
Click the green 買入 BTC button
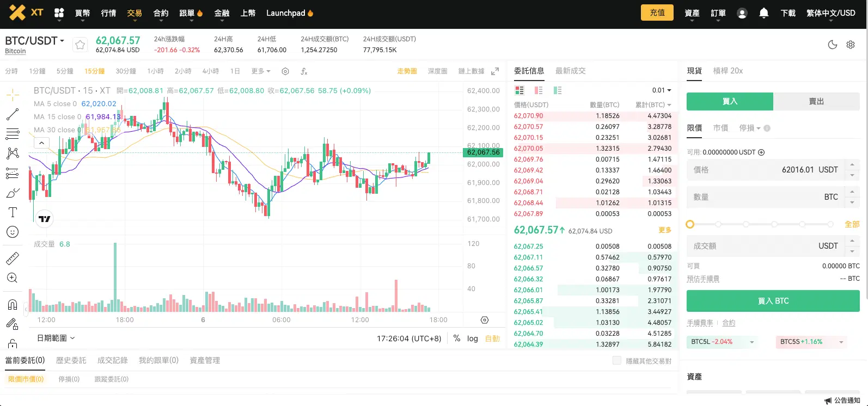773,301
